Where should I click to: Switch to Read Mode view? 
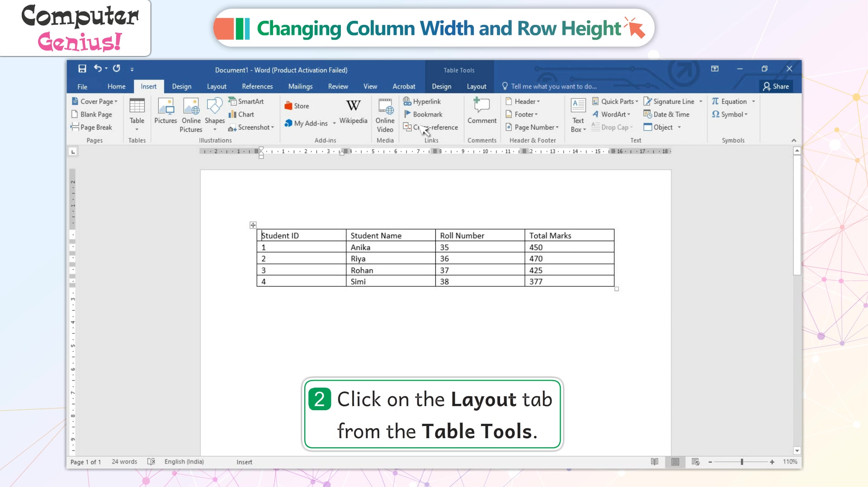pyautogui.click(x=655, y=462)
